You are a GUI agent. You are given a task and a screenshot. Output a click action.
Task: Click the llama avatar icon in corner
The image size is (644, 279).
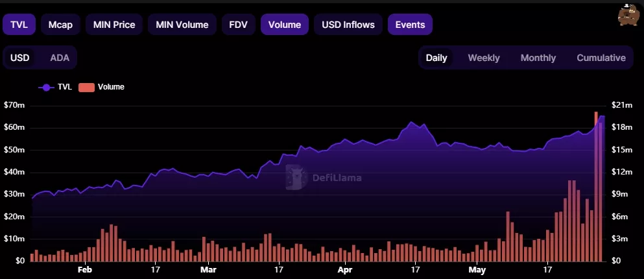pyautogui.click(x=628, y=14)
